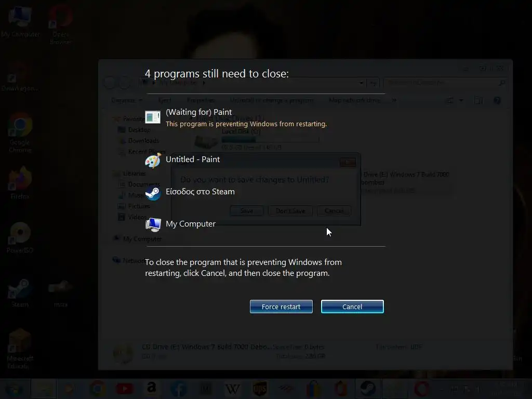Image resolution: width=532 pixels, height=399 pixels.
Task: Click the Explorer help question mark icon
Action: pos(497,100)
